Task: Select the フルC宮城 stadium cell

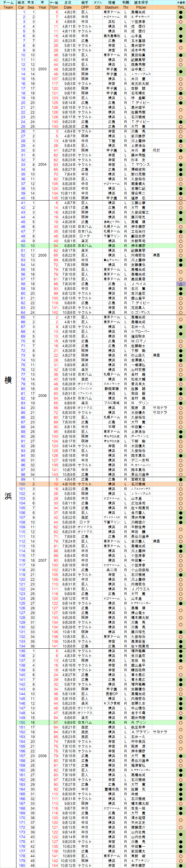Action: tap(111, 403)
